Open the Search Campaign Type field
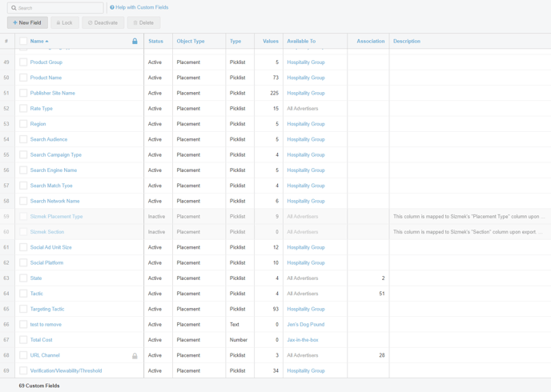Viewport: 551px width, 392px height. pos(55,154)
